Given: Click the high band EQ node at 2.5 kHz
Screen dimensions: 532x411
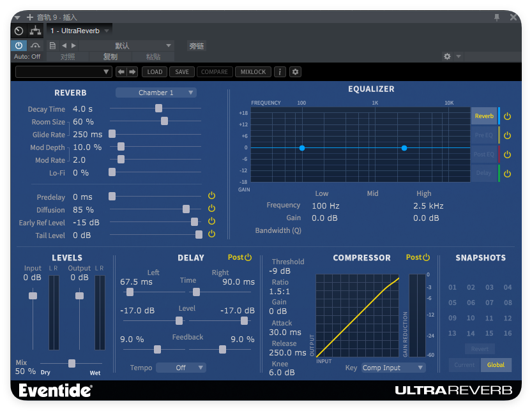Looking at the screenshot, I should (404, 148).
